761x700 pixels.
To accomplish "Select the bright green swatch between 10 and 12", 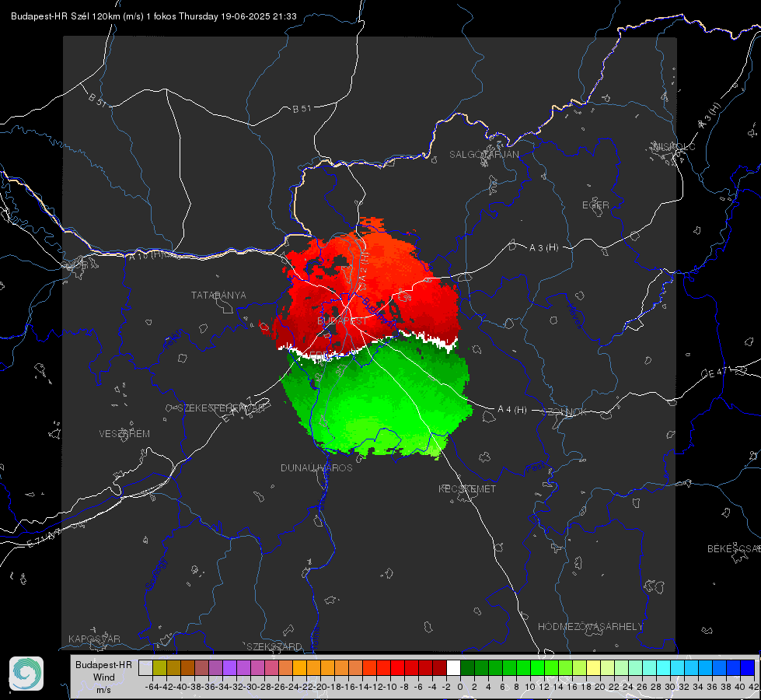I will click(537, 667).
